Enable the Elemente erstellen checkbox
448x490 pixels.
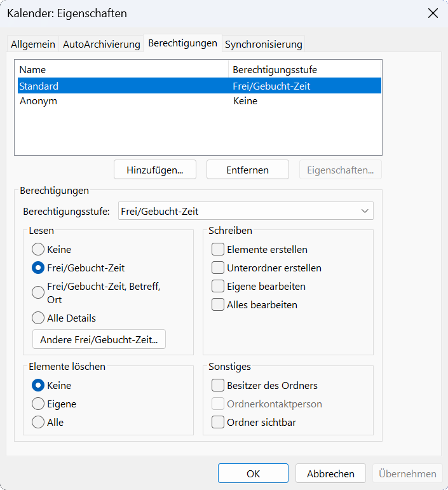(x=218, y=250)
